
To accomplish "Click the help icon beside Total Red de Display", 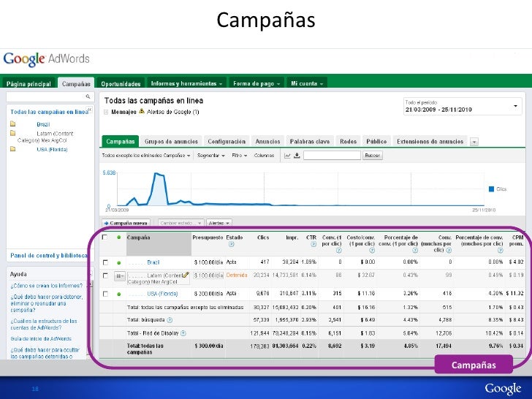I will 183,333.
